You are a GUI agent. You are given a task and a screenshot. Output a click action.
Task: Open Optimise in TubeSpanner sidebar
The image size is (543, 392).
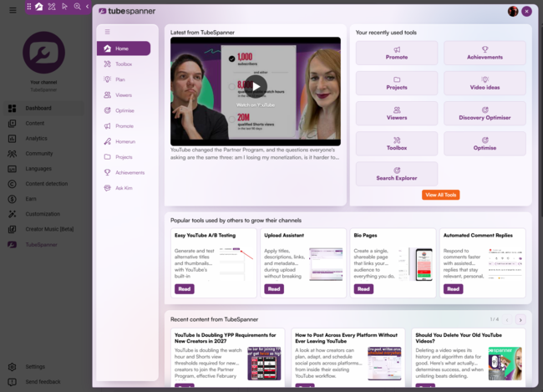[x=124, y=110]
